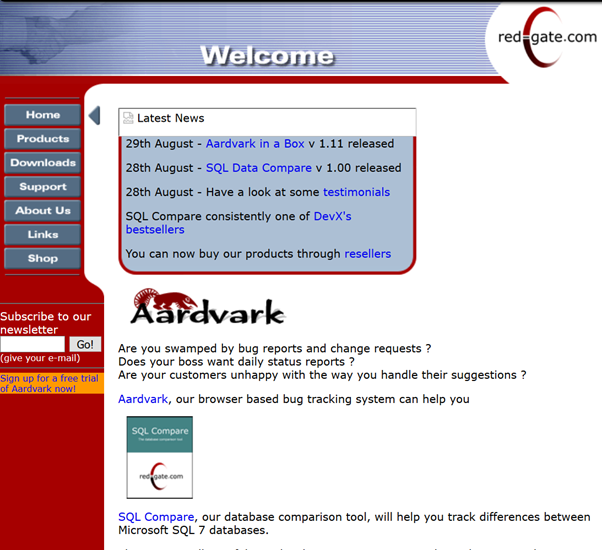Click the Latest News heading text
Screen dimensions: 602x550
(170, 118)
